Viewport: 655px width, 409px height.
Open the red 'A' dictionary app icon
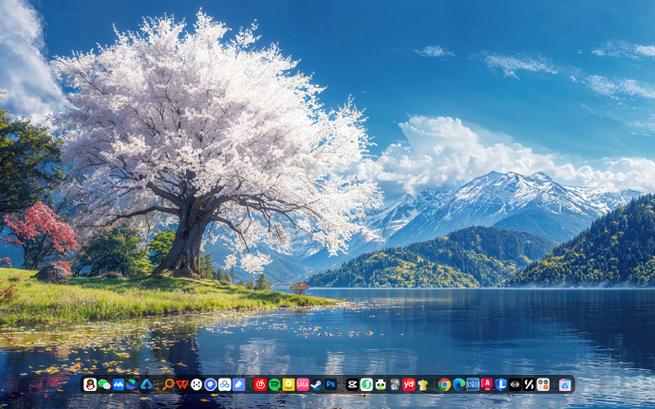click(x=487, y=384)
